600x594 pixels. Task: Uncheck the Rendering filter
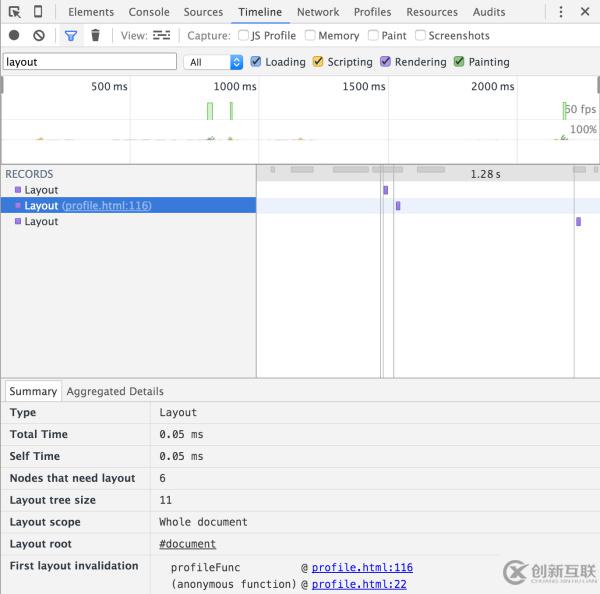(x=385, y=62)
